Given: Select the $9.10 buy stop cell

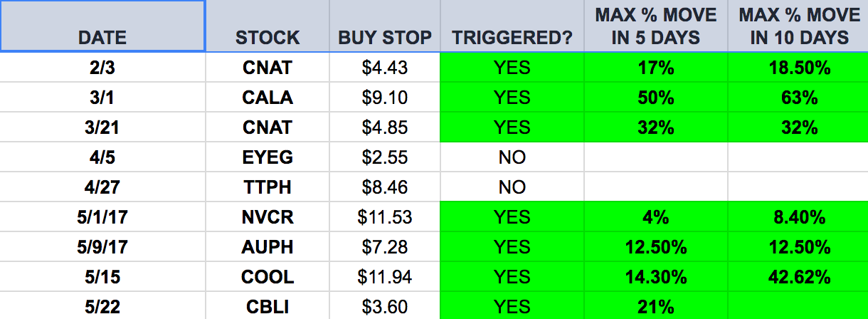Looking at the screenshot, I should (385, 97).
